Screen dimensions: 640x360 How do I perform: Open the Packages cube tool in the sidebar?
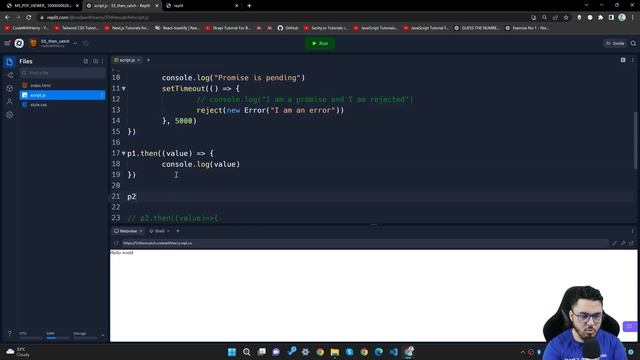point(9,88)
